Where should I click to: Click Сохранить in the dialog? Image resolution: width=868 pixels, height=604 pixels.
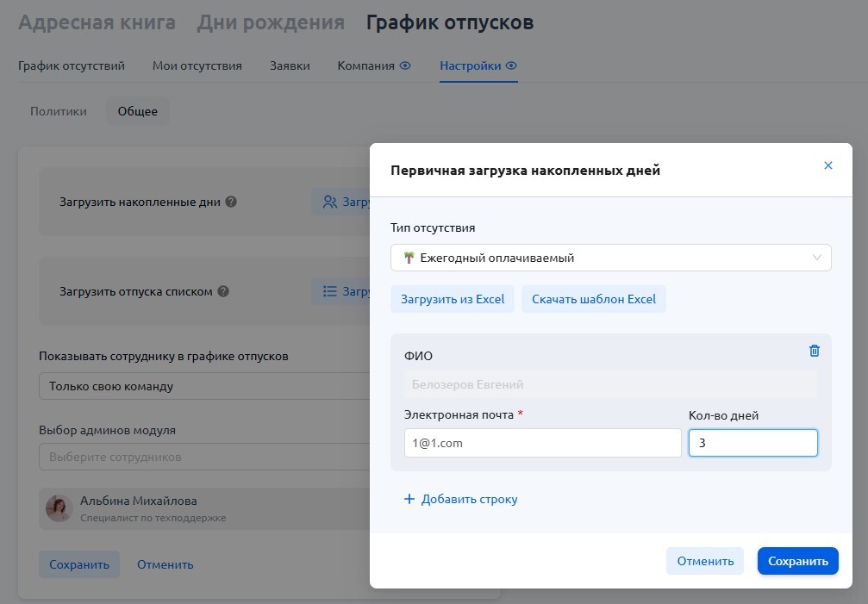click(x=798, y=561)
